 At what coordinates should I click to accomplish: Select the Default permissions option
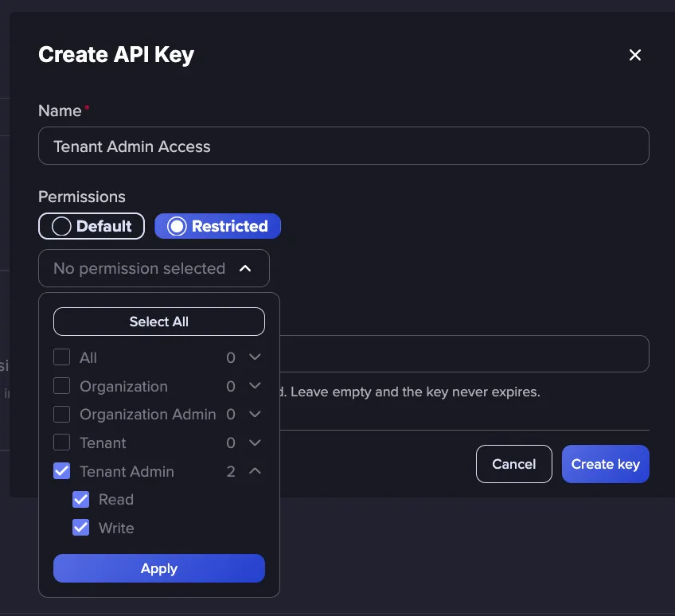point(92,226)
